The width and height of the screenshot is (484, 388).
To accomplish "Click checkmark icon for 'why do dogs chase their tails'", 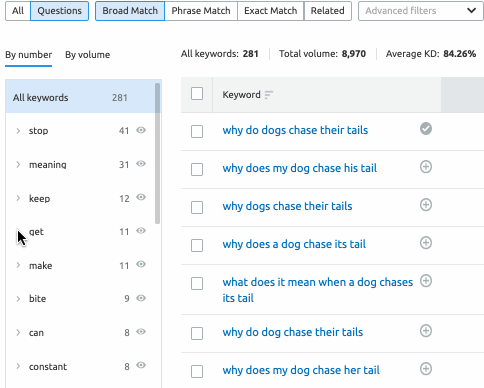I will point(426,129).
